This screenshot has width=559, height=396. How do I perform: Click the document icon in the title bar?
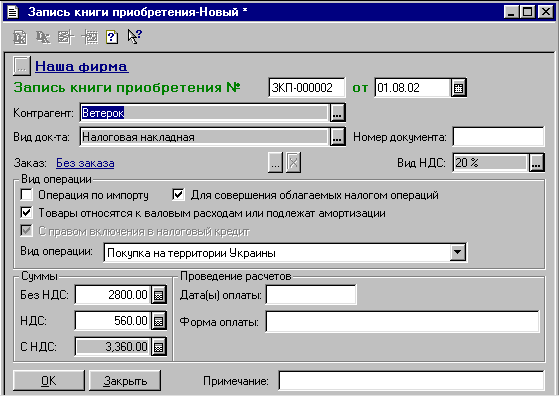(x=13, y=12)
